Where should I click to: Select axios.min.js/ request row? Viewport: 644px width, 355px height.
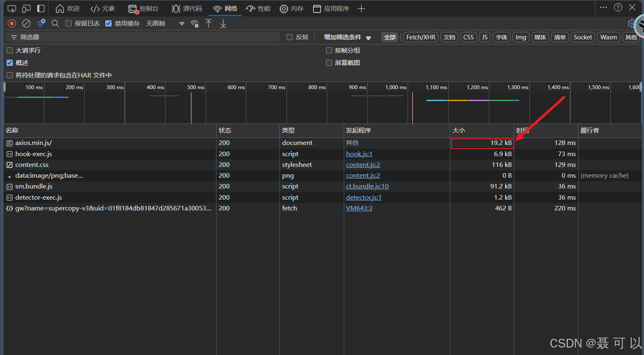(323, 143)
